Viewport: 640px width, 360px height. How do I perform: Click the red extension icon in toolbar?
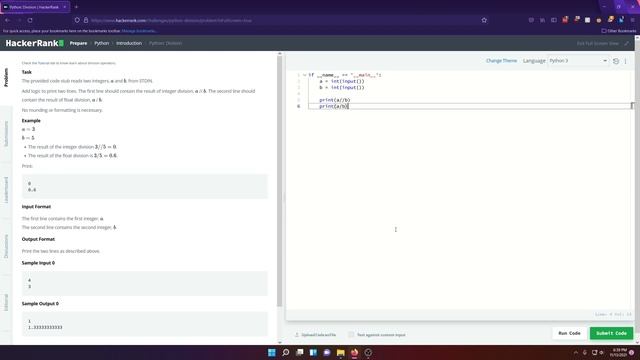point(565,20)
